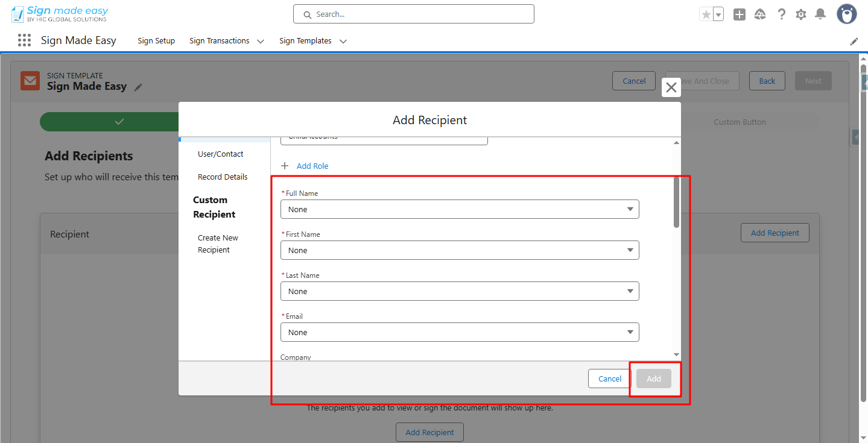Click the envelope Sign Template record icon
Viewport: 868px width, 443px height.
pyautogui.click(x=30, y=80)
